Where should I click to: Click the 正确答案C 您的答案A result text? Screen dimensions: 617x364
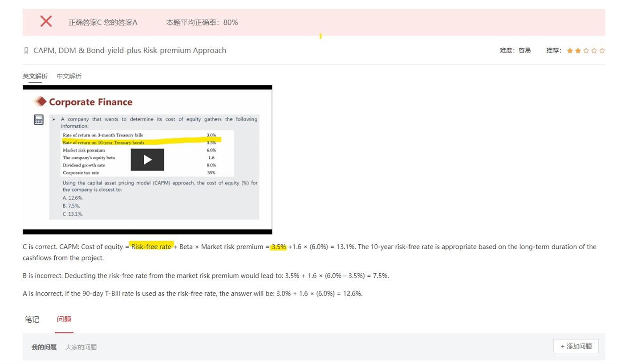[x=103, y=22]
